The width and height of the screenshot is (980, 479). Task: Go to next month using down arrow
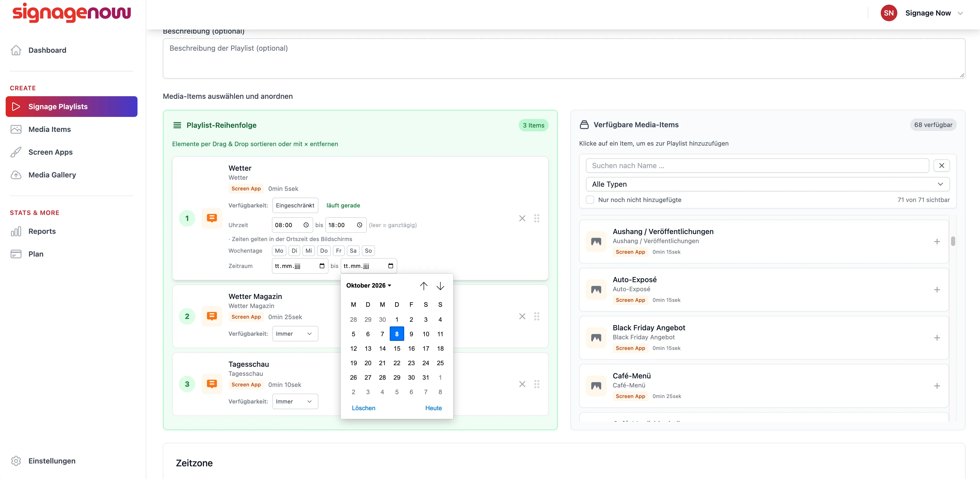[440, 286]
